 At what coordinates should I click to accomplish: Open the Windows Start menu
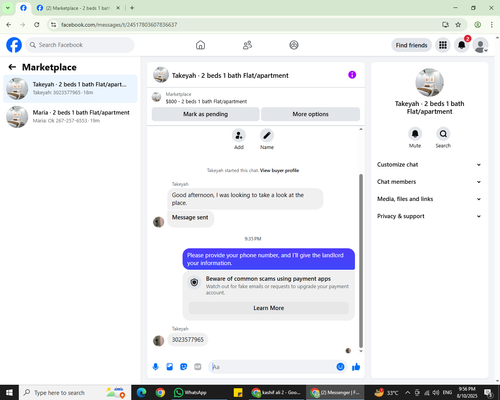[x=9, y=393]
